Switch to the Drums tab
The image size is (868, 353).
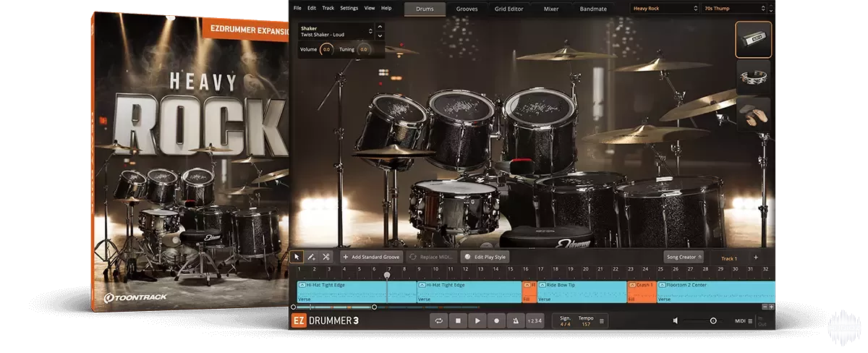pyautogui.click(x=425, y=9)
